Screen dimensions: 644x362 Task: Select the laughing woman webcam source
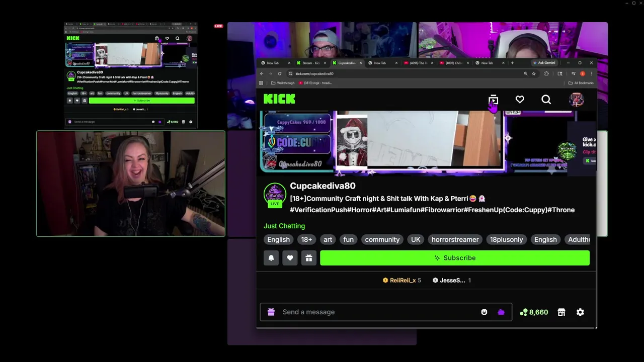point(131,184)
